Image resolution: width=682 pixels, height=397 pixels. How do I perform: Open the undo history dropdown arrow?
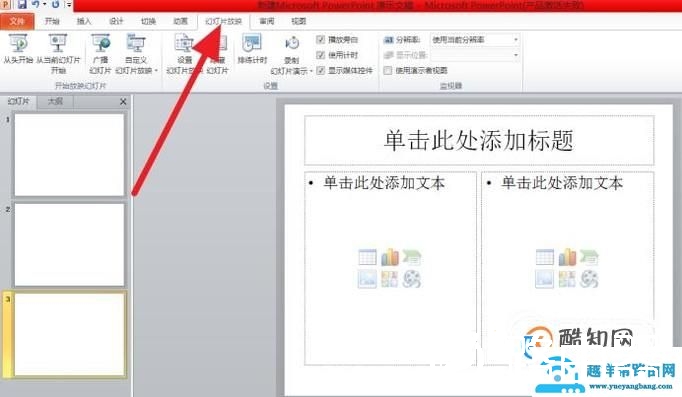coord(44,5)
